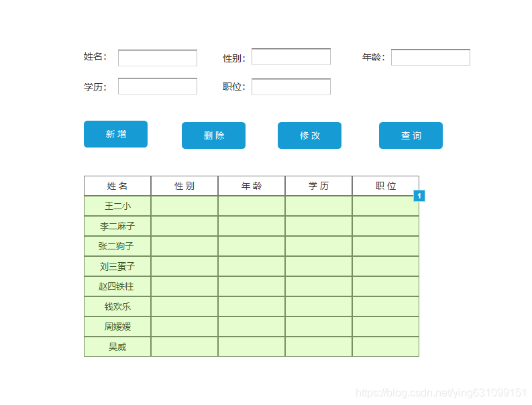
Task: Open the blue note marker 1
Action: (419, 196)
